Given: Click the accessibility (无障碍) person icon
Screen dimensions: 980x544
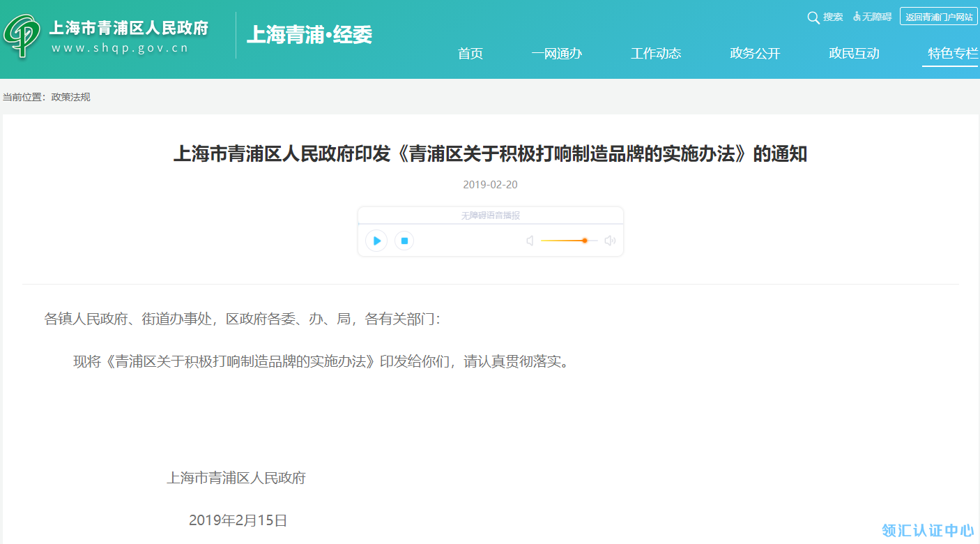Looking at the screenshot, I should point(856,17).
